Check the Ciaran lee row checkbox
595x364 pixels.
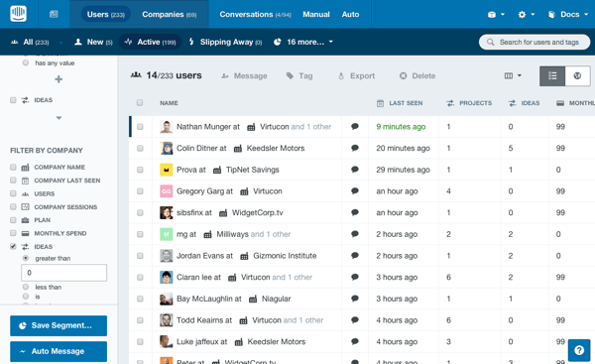point(140,278)
